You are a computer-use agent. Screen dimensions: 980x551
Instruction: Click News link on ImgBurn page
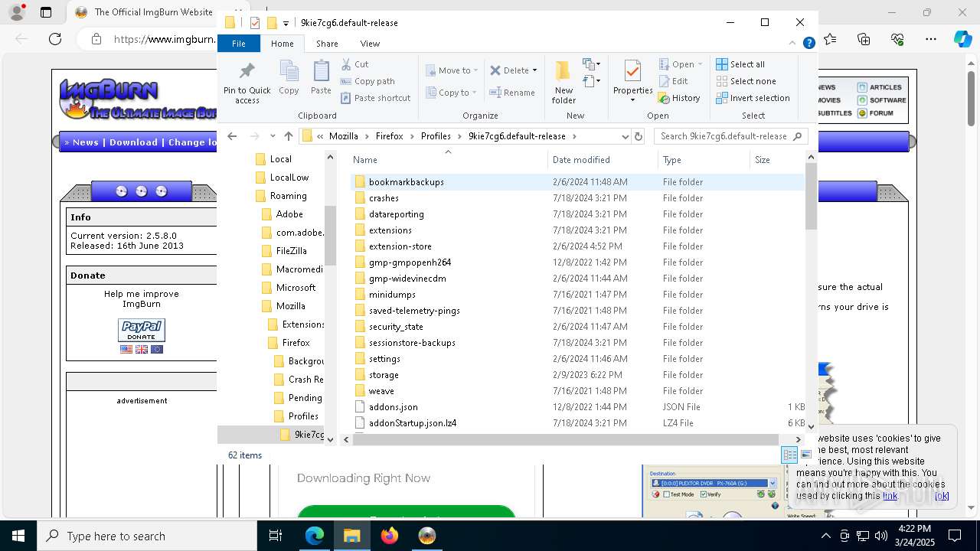[x=86, y=142]
